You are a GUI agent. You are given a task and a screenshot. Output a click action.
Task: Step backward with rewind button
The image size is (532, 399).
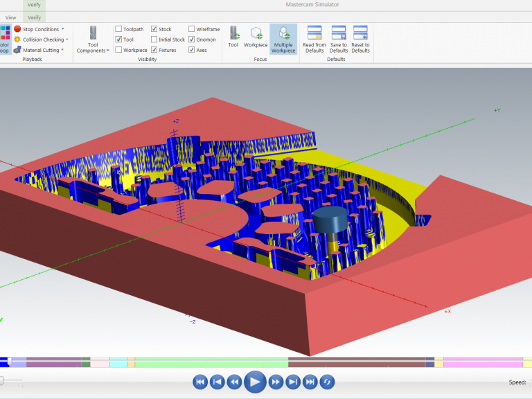point(234,382)
